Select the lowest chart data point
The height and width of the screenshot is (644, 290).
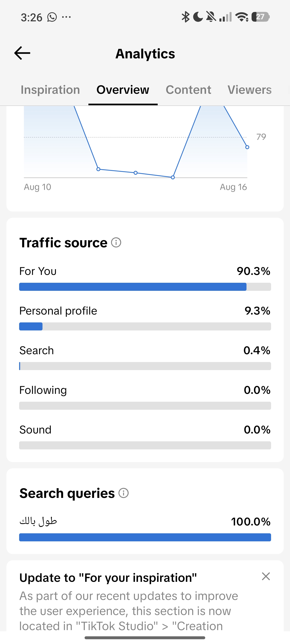(173, 178)
